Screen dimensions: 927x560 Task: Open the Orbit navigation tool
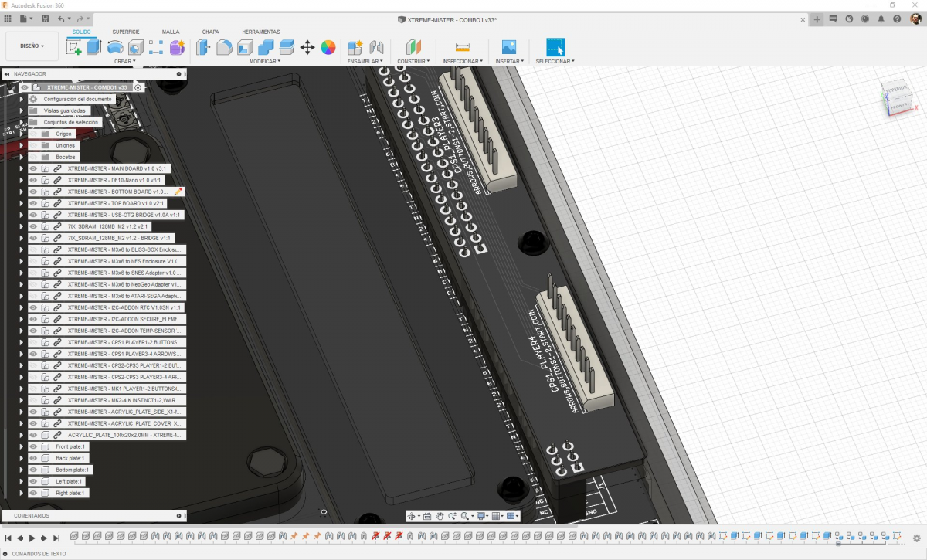[412, 516]
